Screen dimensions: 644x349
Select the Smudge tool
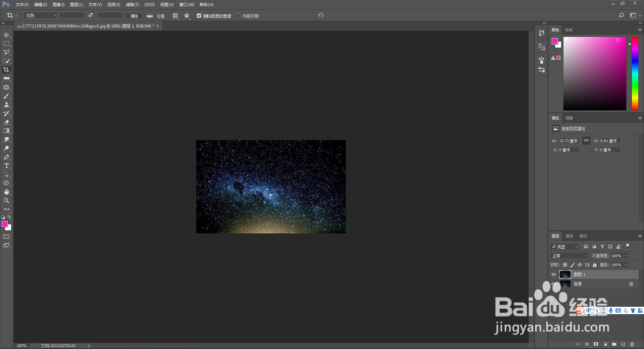6,140
